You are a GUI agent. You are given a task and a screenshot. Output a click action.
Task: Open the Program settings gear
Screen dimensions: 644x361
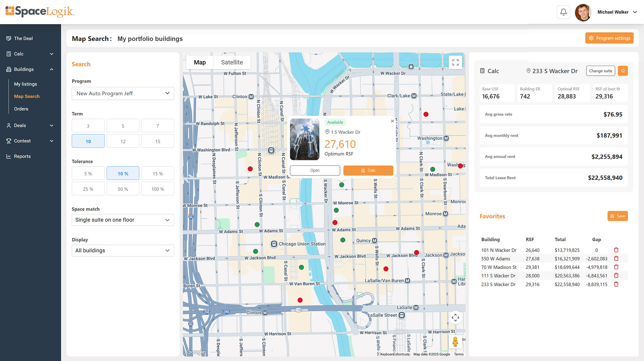pos(609,38)
